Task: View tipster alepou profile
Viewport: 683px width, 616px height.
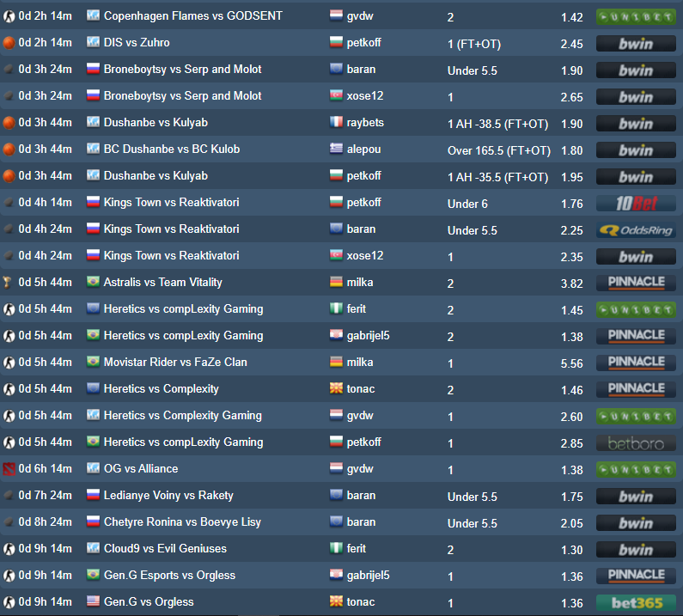Action: [363, 149]
